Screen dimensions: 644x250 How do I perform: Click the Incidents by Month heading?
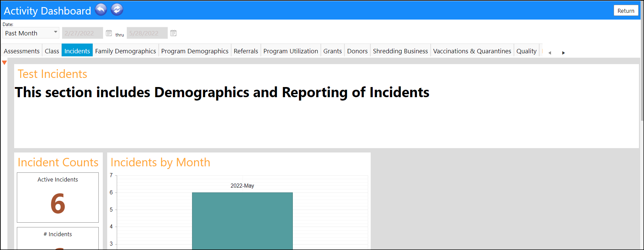[x=160, y=162]
